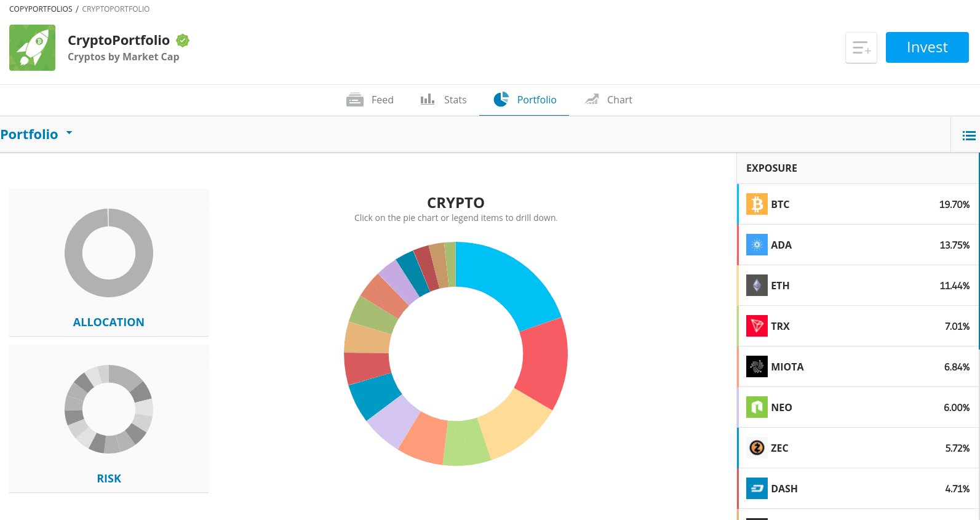Click the 5.72% exposure value

[x=957, y=448]
